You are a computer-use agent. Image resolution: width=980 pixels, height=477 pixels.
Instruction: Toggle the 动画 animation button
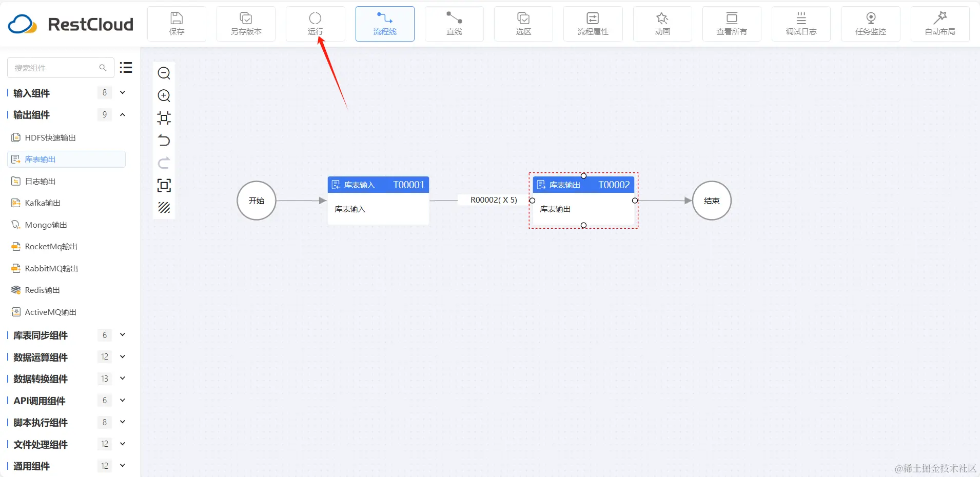(662, 24)
